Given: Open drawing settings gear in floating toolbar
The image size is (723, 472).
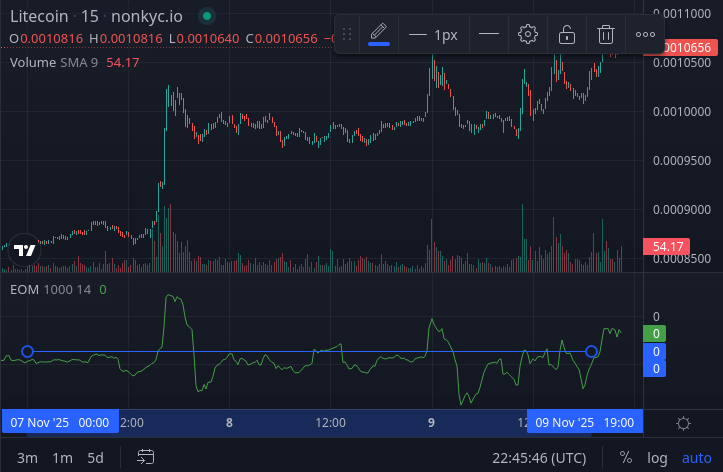Looking at the screenshot, I should [x=528, y=34].
